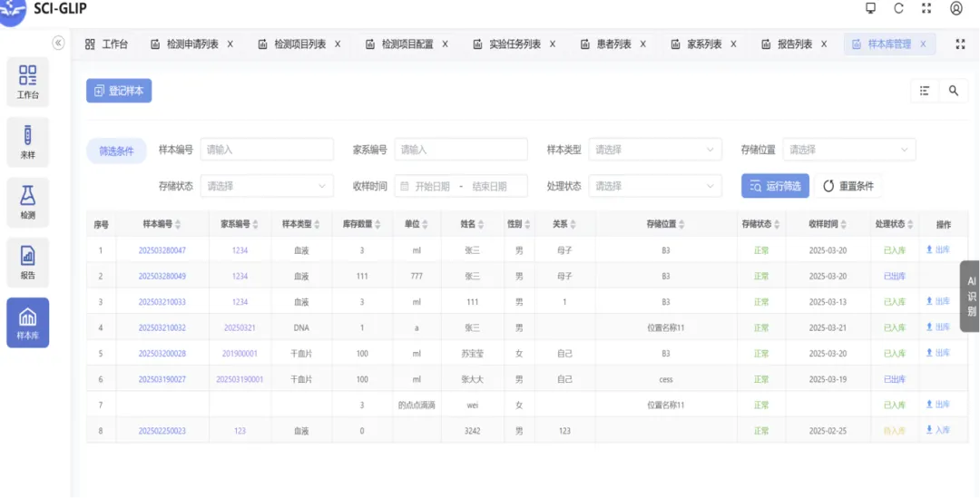Screen dimensions: 980x498
Task: Click the search magnifier icon above table
Action: 954,91
